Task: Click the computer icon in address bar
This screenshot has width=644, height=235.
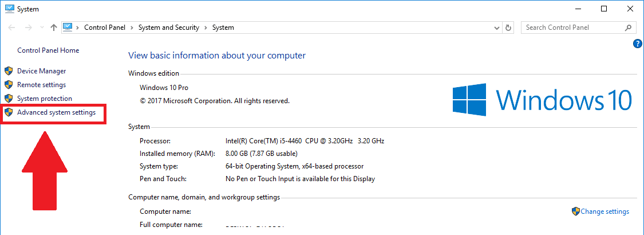Action: pyautogui.click(x=68, y=27)
